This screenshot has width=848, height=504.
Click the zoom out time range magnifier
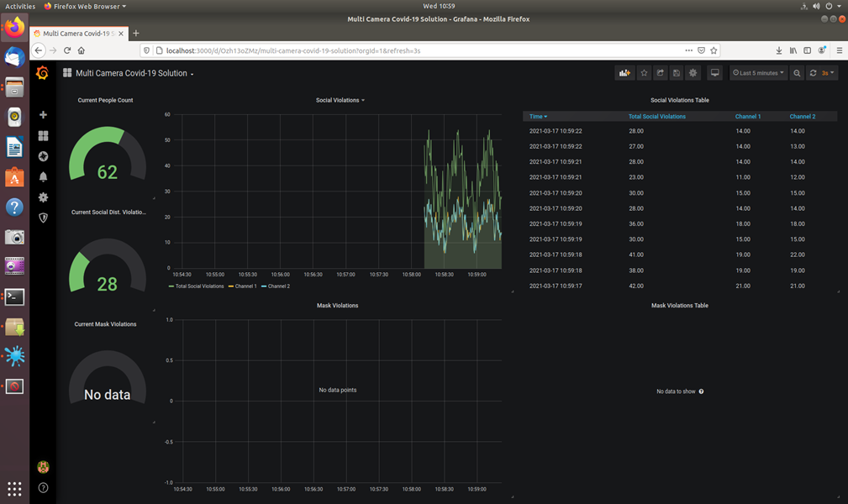point(797,73)
